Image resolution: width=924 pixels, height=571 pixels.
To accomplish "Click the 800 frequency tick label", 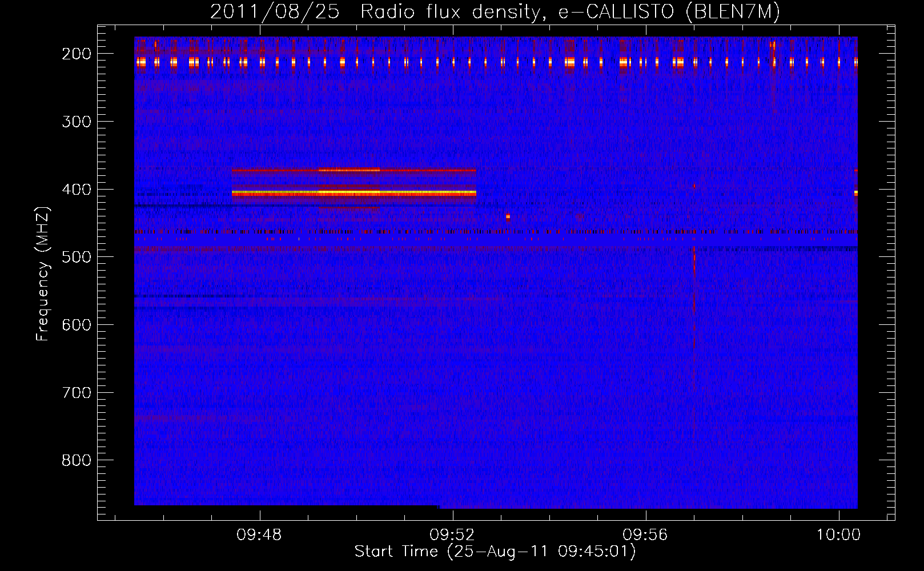I will [77, 460].
